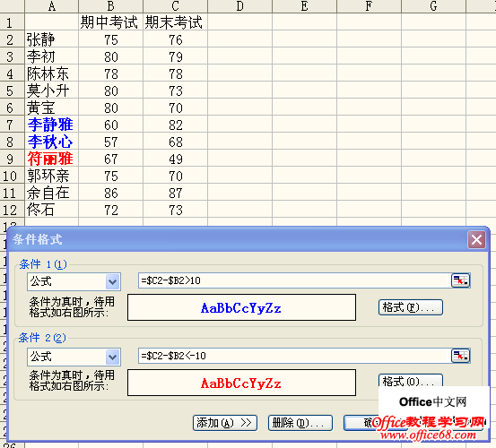496x448 pixels.
Task: Select row 5 header
Action: [12, 90]
